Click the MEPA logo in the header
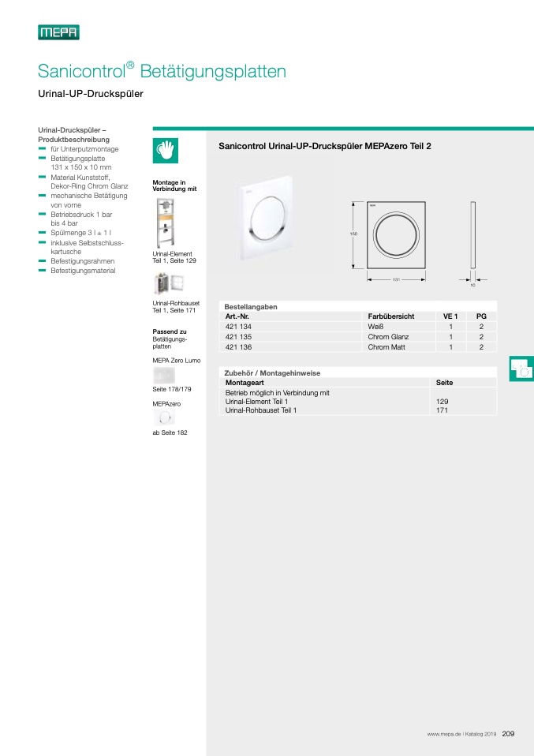The height and width of the screenshot is (756, 534). coord(58,32)
